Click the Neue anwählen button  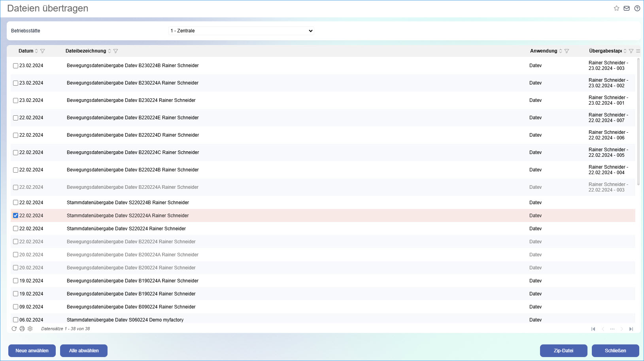(x=32, y=351)
